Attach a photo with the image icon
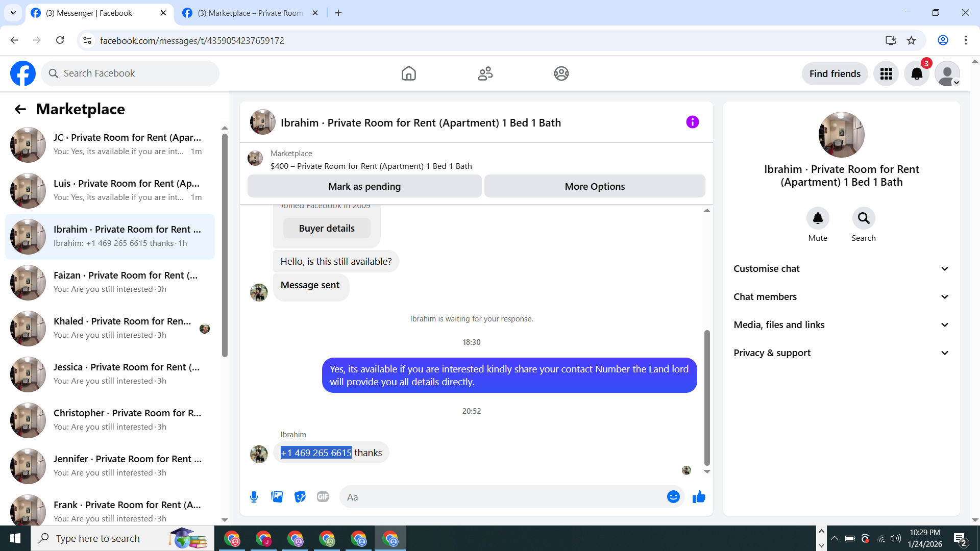This screenshot has width=980, height=551. coord(277,497)
